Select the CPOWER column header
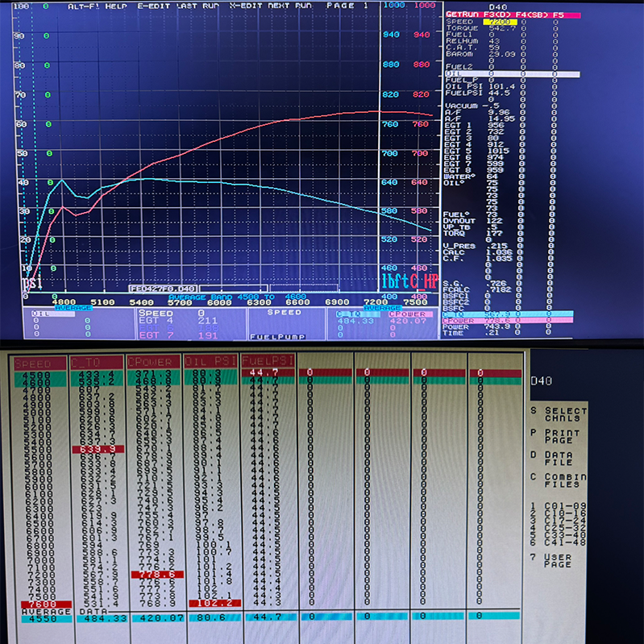 click(x=152, y=364)
